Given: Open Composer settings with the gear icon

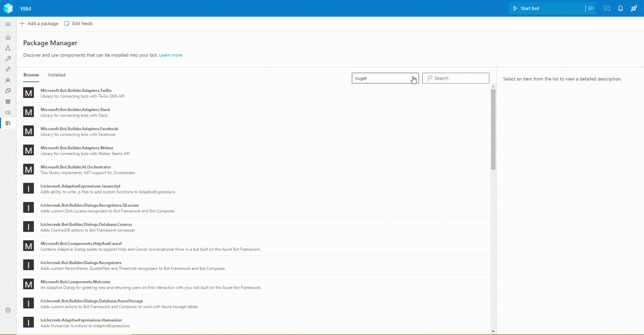Looking at the screenshot, I should tap(8, 310).
